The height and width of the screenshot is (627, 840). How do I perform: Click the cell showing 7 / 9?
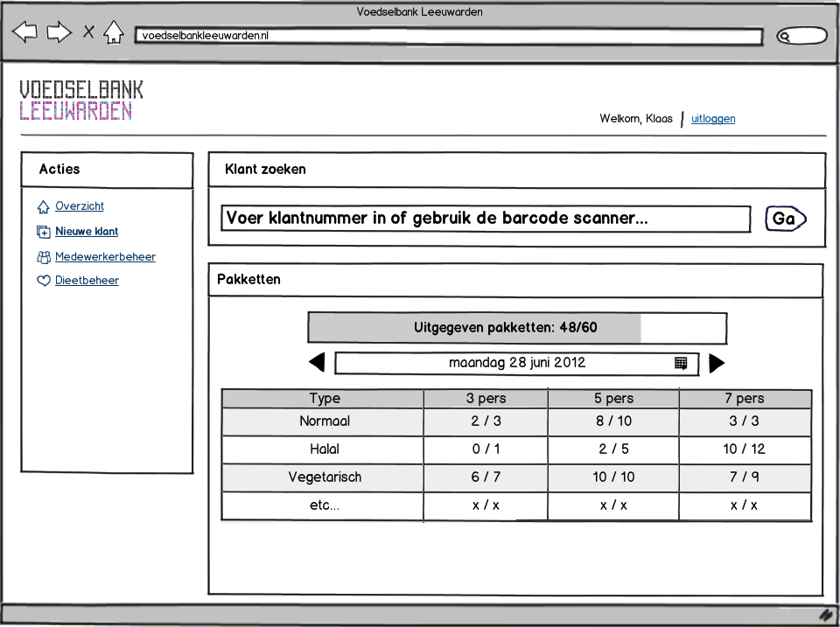745,477
